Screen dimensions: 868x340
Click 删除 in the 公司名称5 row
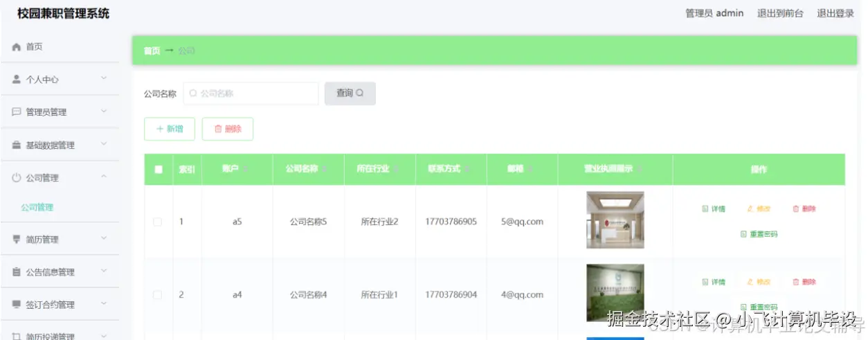coord(804,208)
